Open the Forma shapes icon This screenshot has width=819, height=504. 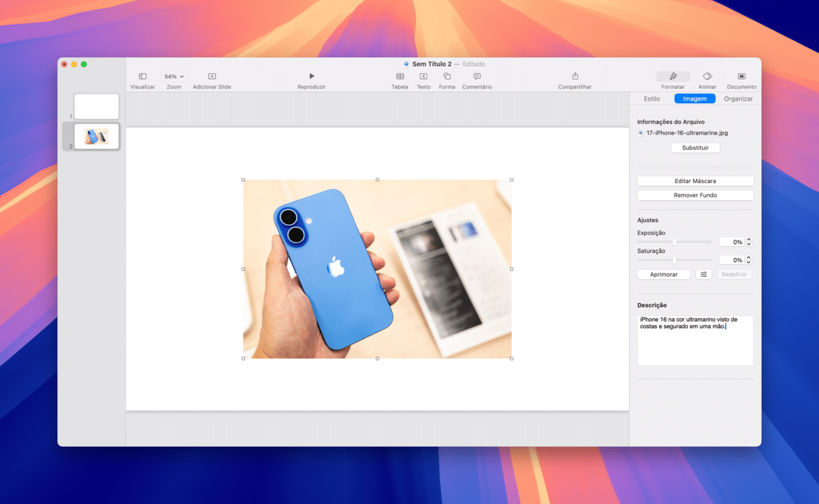(447, 77)
